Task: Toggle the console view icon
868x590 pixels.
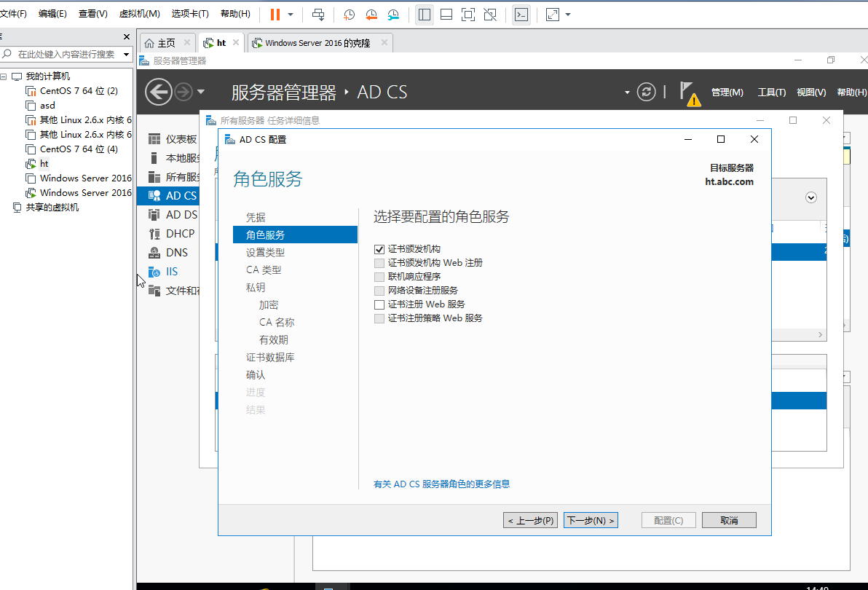Action: [521, 15]
